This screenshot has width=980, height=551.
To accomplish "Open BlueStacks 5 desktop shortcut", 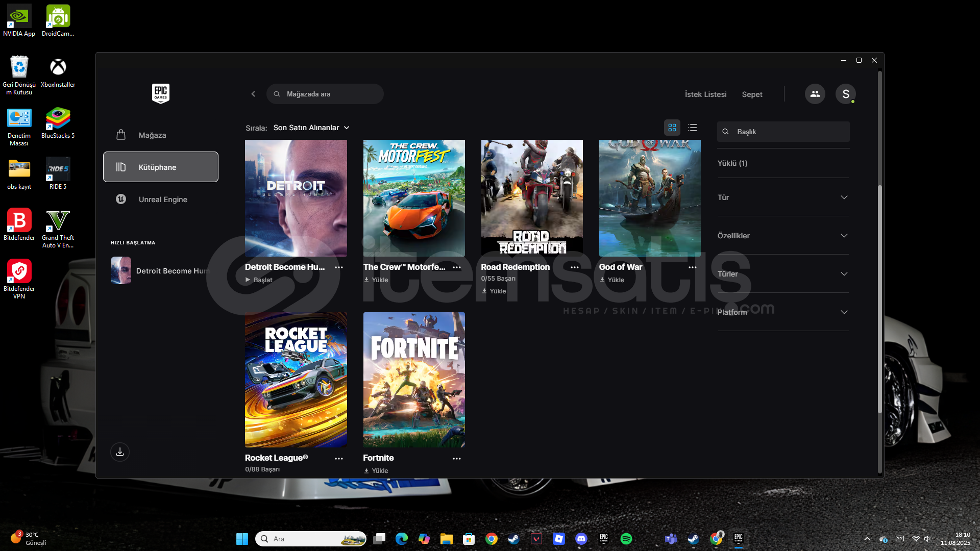I will tap(58, 122).
